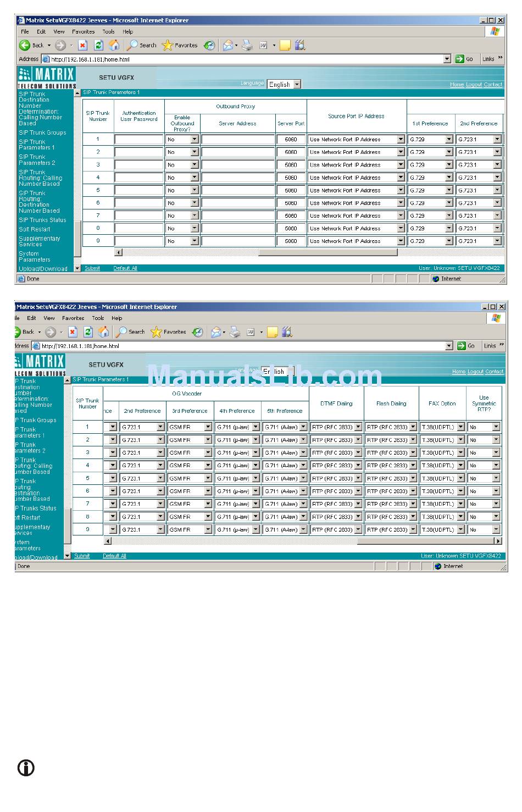The image size is (522, 812).
Task: Open the File menu in the upper window
Action: coord(25,32)
